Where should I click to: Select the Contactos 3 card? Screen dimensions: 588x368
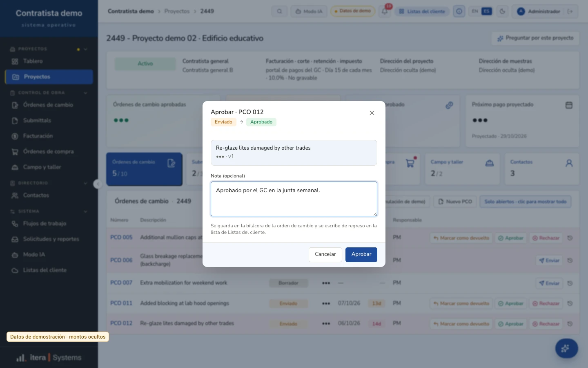(x=541, y=169)
